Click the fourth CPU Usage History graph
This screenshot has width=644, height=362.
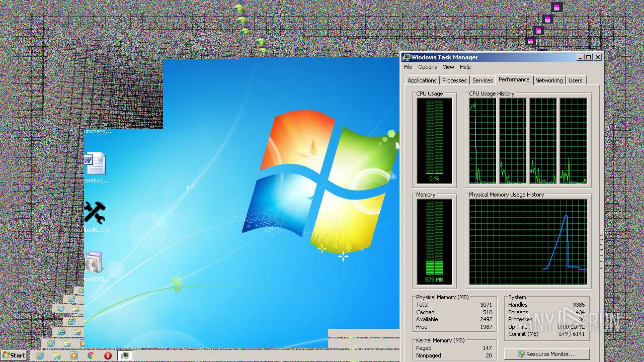pos(573,141)
